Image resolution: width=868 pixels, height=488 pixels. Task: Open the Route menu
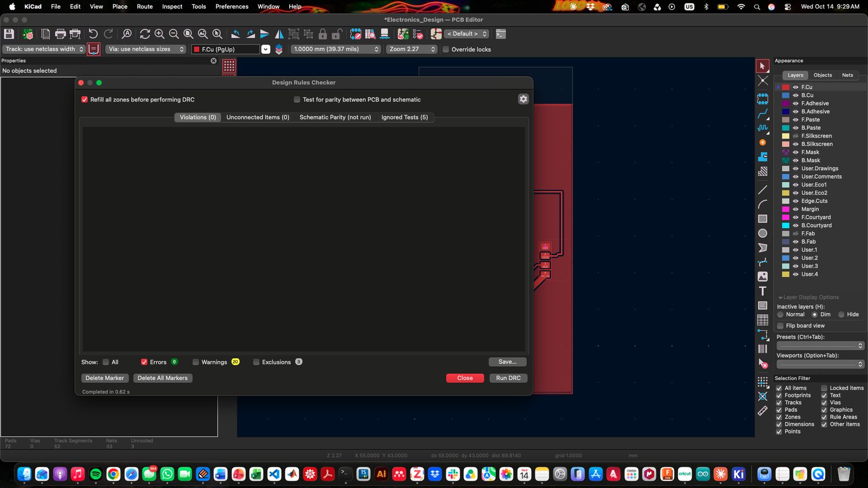tap(145, 7)
